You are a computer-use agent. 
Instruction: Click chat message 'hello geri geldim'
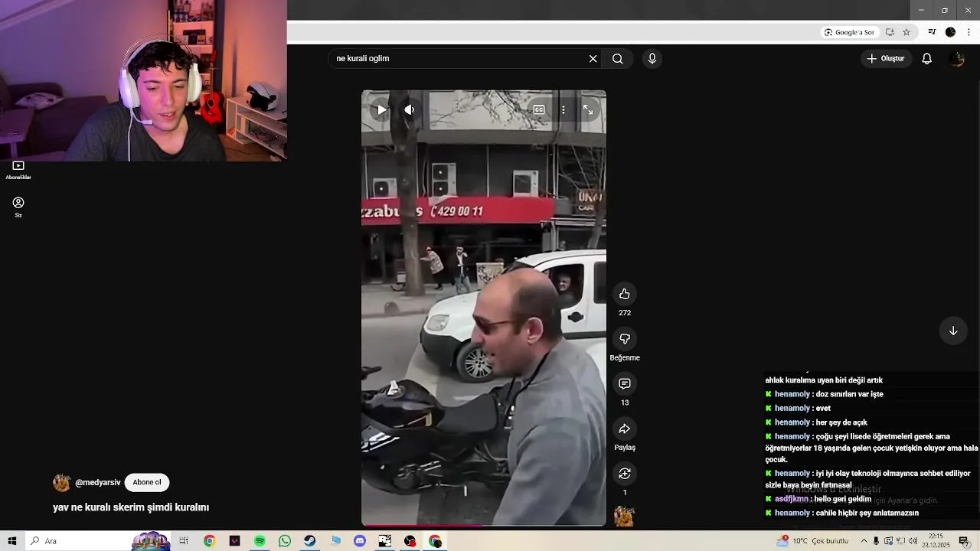tap(842, 499)
